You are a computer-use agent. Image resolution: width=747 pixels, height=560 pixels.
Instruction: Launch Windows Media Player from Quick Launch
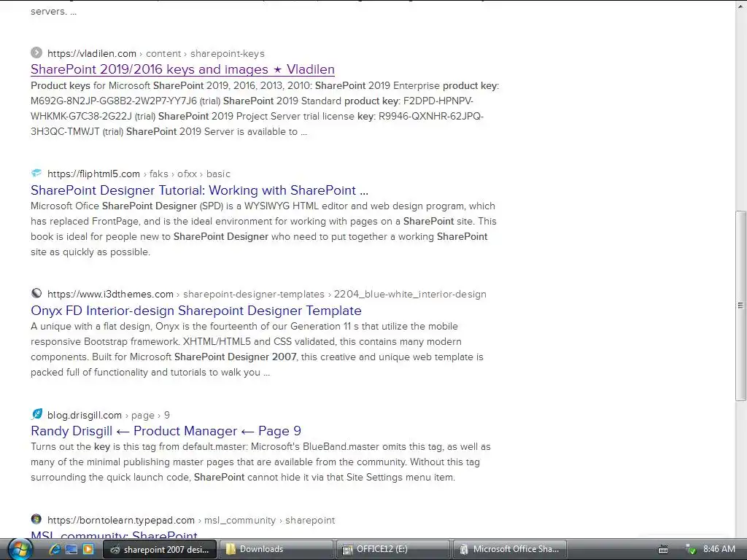pos(88,549)
